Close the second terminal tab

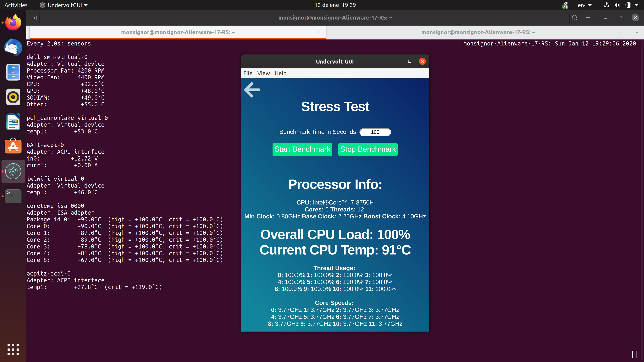619,32
